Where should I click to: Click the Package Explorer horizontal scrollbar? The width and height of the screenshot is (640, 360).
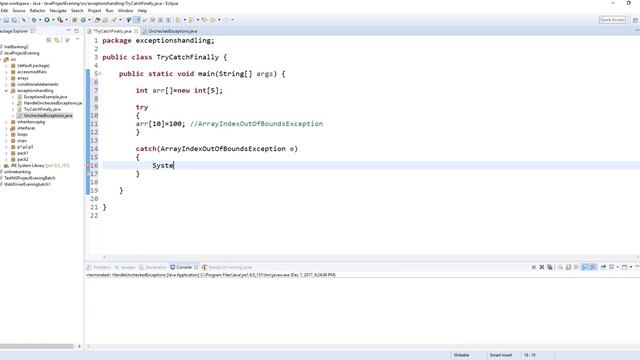pos(37,346)
